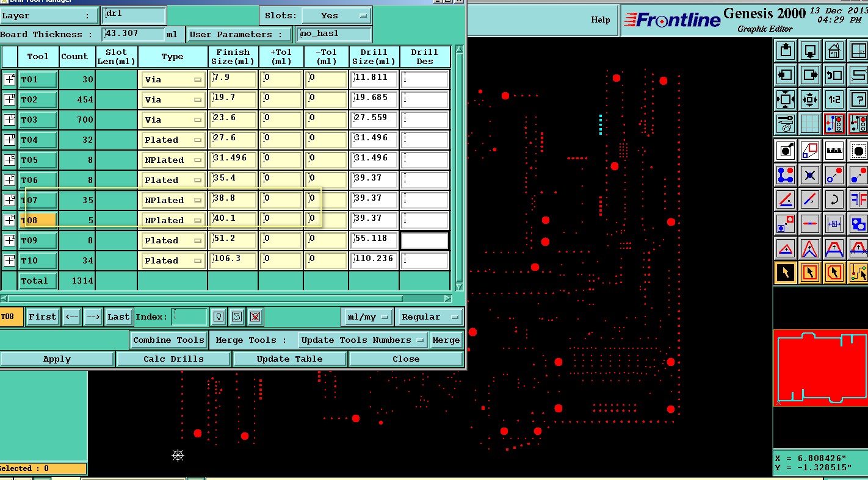
Task: Click the previous view undo-arrow icon
Action: click(x=834, y=75)
